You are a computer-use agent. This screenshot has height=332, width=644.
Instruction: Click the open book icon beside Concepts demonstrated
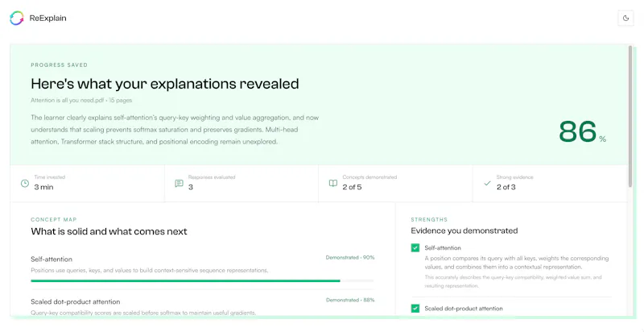coord(333,183)
